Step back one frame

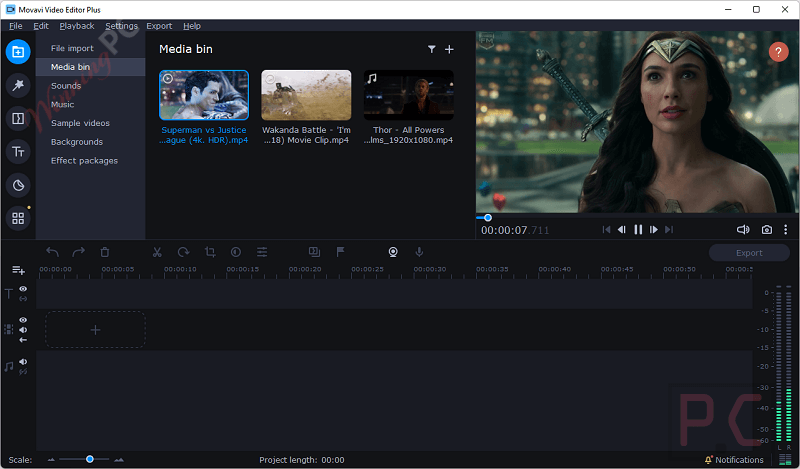pyautogui.click(x=621, y=230)
